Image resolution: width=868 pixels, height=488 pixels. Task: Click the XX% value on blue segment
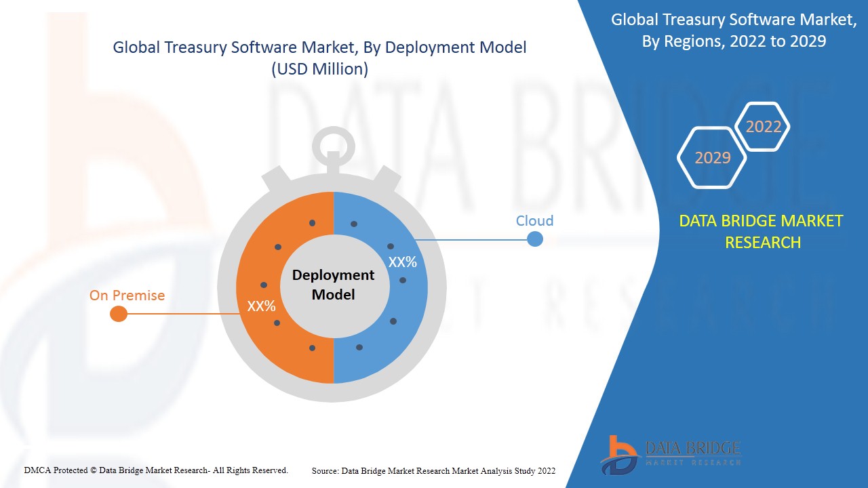point(402,262)
